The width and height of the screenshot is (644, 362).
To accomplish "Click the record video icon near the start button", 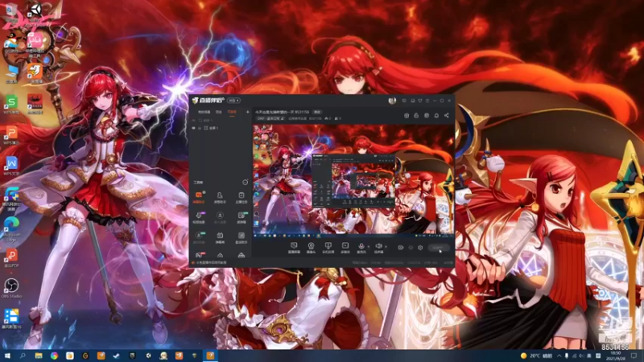I will click(401, 248).
